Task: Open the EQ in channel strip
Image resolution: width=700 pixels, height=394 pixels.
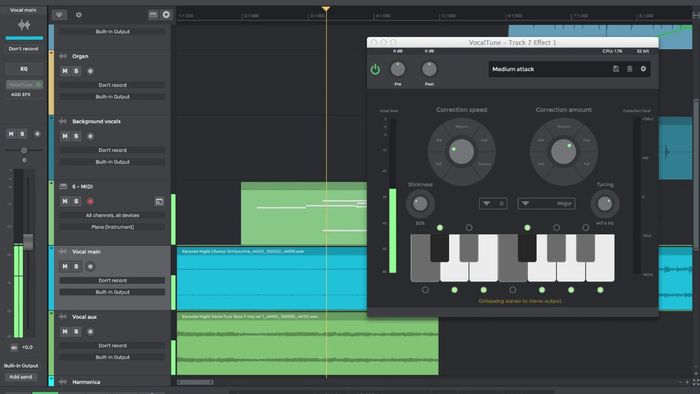Action: (24, 69)
